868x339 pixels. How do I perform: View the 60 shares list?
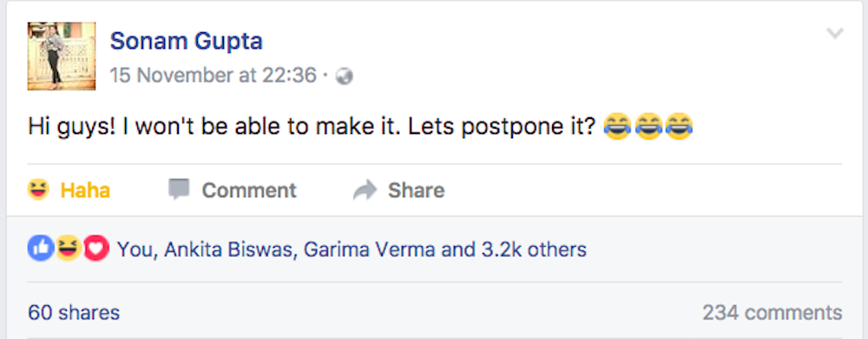pos(74,313)
